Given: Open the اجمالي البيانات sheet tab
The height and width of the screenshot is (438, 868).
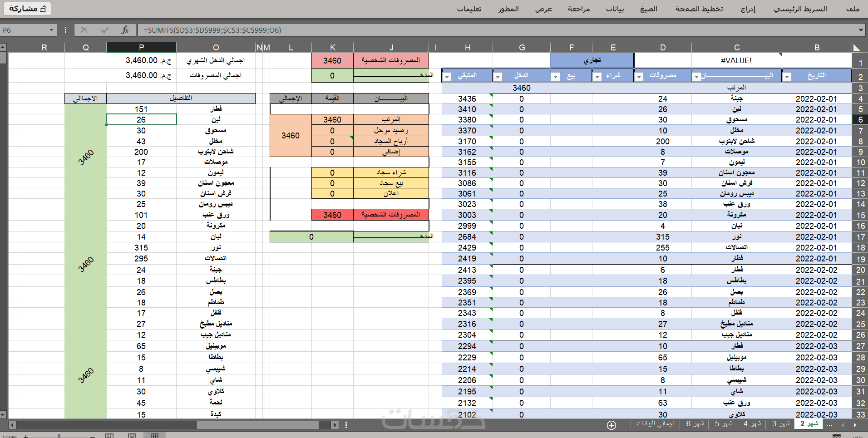Looking at the screenshot, I should [x=656, y=424].
